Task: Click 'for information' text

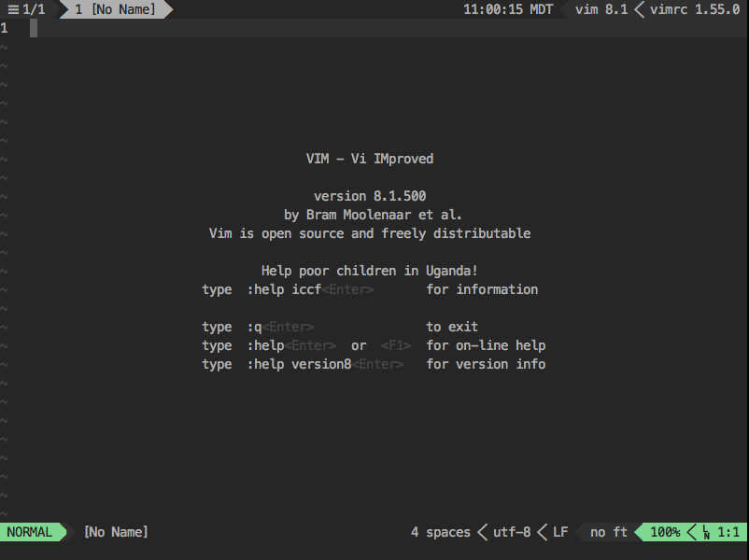Action: tap(482, 289)
